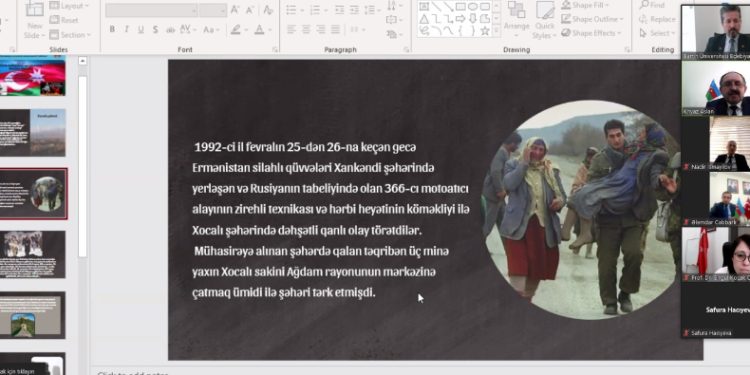Open Shape Outline dropdown

pos(592,19)
